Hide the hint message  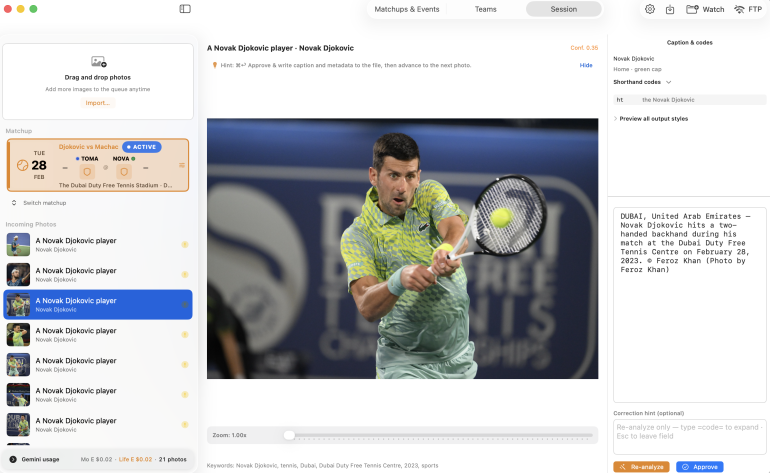tap(586, 65)
